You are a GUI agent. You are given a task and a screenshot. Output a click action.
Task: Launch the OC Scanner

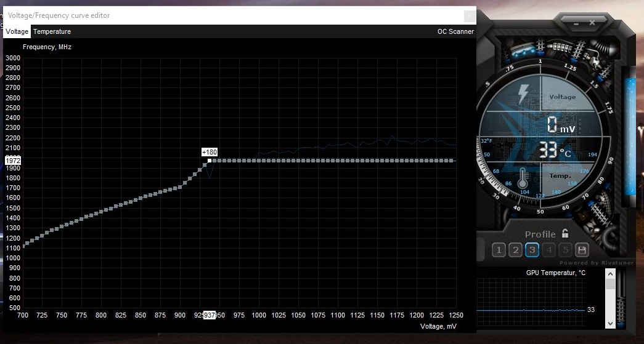(455, 31)
